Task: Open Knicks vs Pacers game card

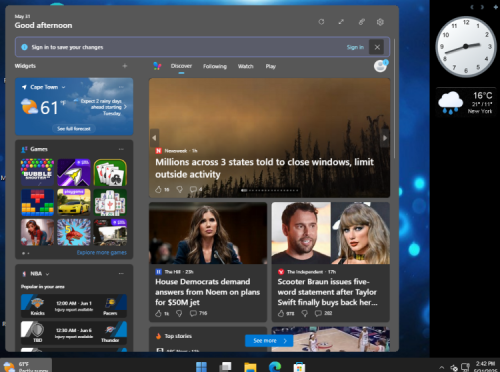Action: pos(74,306)
